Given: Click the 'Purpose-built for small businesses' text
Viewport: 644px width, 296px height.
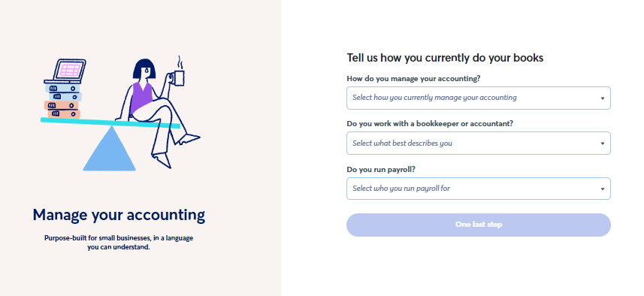Looking at the screenshot, I should click(x=119, y=243).
